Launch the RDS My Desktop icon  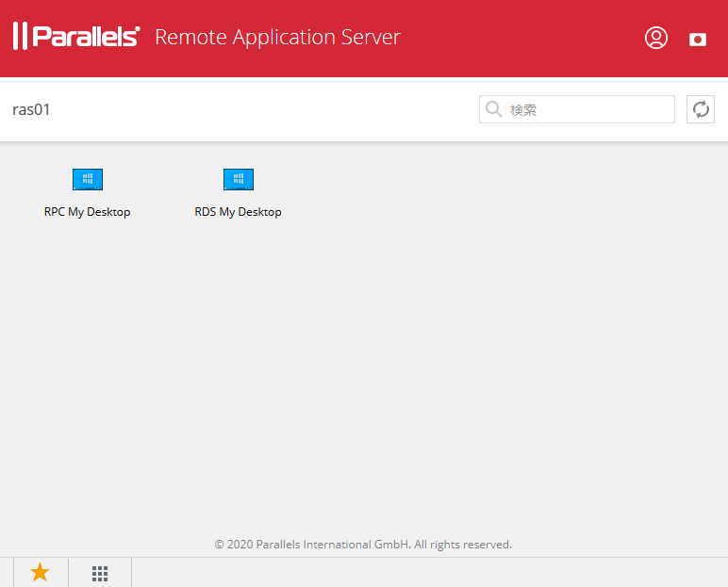[239, 180]
